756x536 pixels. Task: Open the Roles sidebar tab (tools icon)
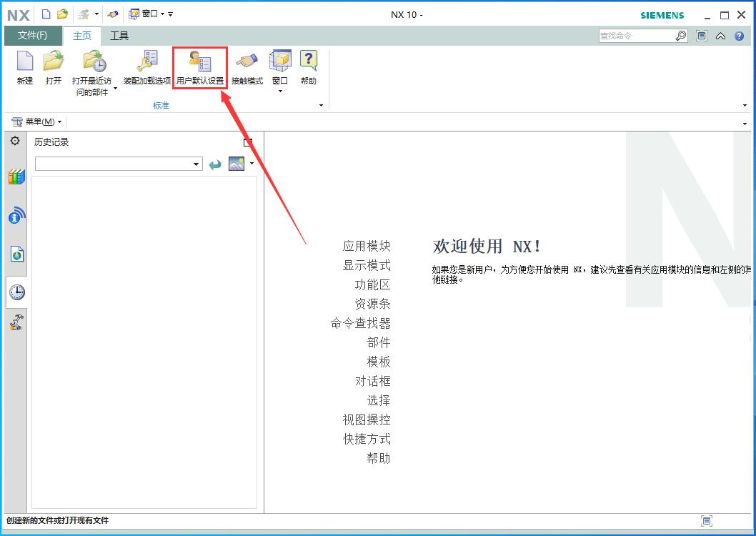pyautogui.click(x=16, y=323)
